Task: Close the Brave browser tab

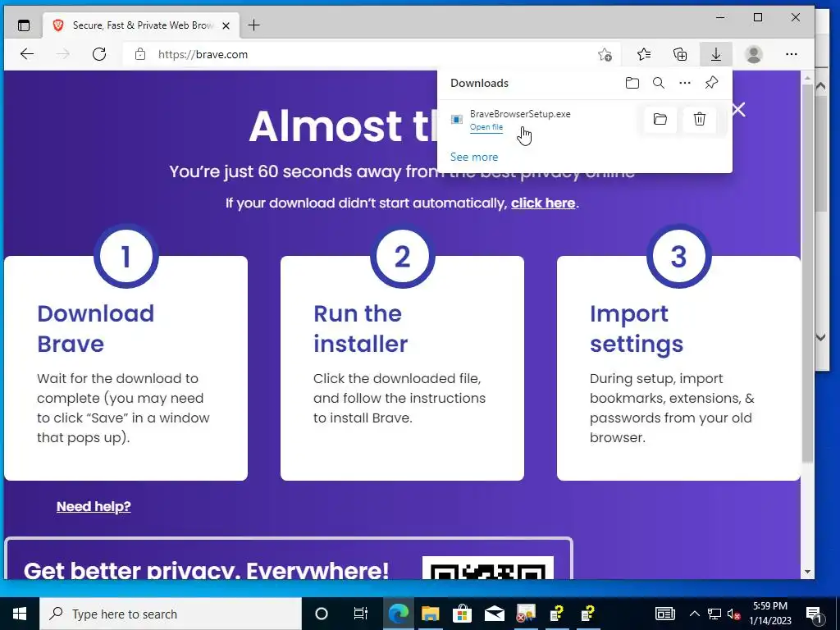Action: pos(226,25)
